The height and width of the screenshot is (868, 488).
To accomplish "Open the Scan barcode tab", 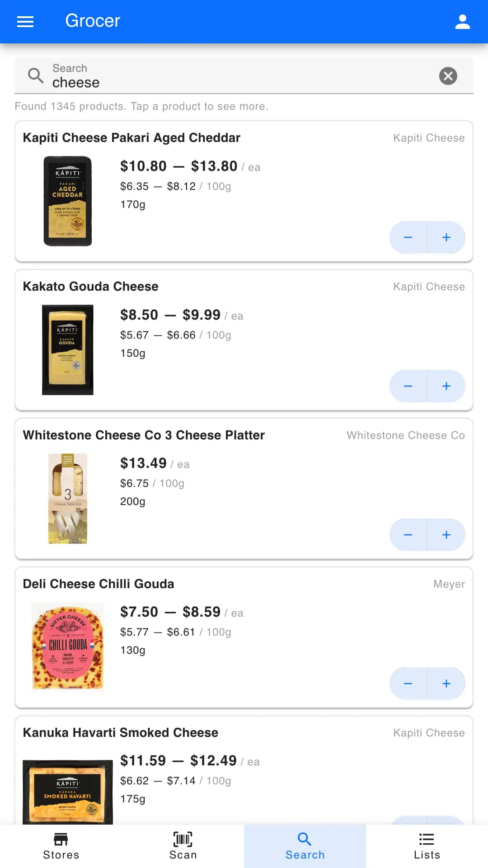I will point(183,846).
